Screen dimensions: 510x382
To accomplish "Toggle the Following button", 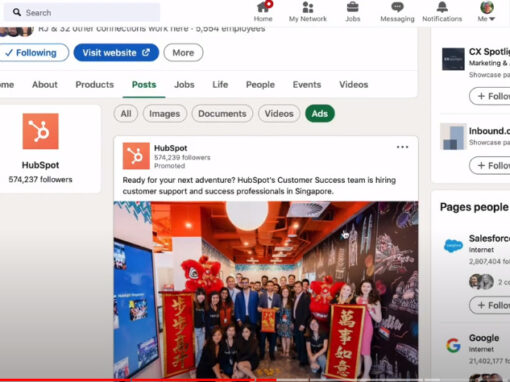I will (x=32, y=53).
